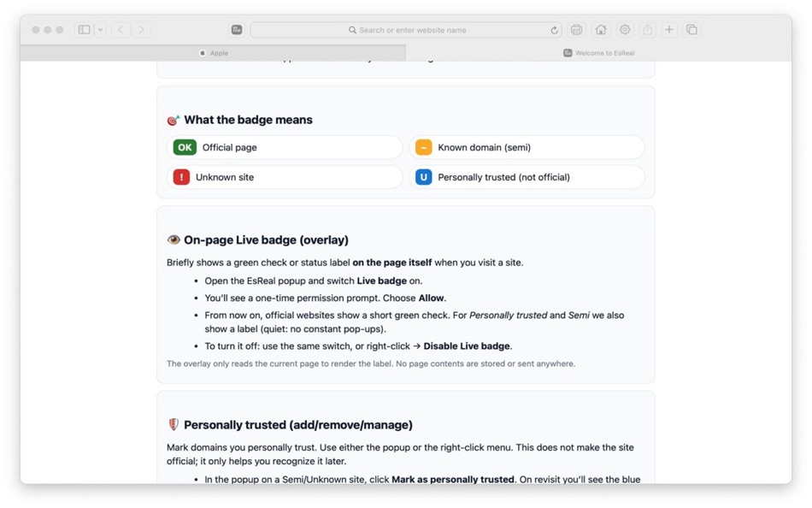
Task: Reload the current page
Action: pos(555,29)
